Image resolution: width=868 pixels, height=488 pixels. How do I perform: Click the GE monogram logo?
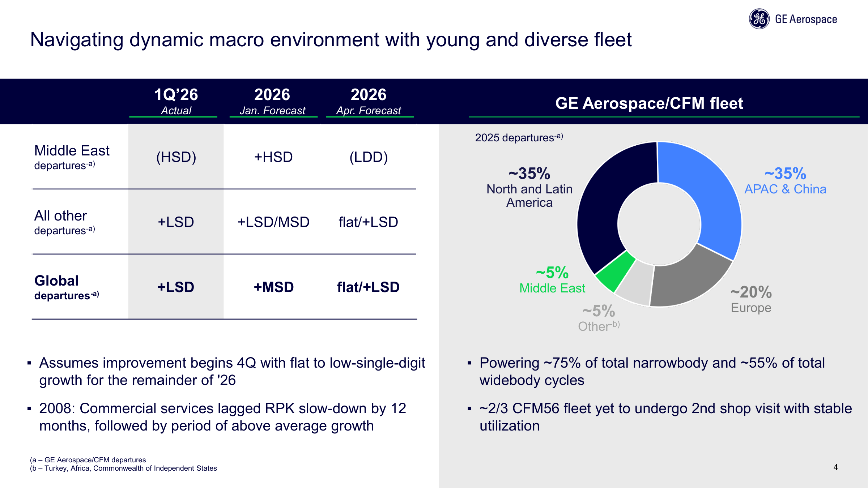[759, 19]
